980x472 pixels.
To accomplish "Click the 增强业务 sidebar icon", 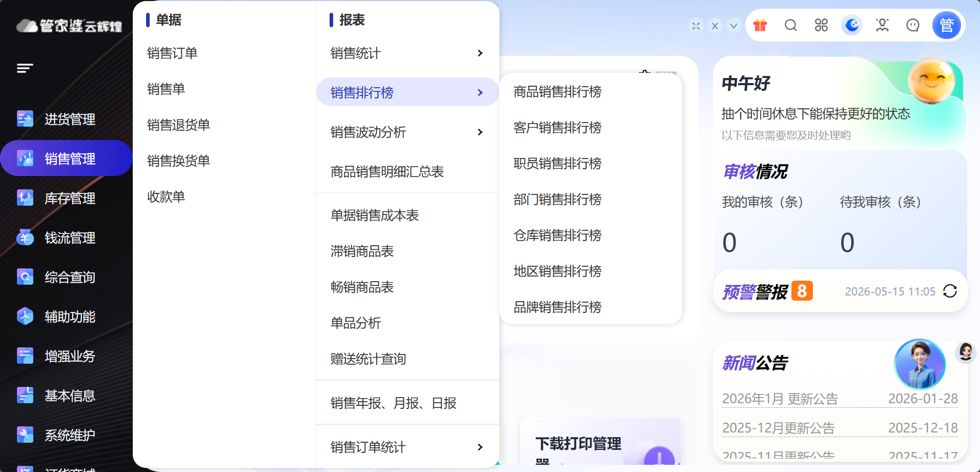I will point(25,356).
